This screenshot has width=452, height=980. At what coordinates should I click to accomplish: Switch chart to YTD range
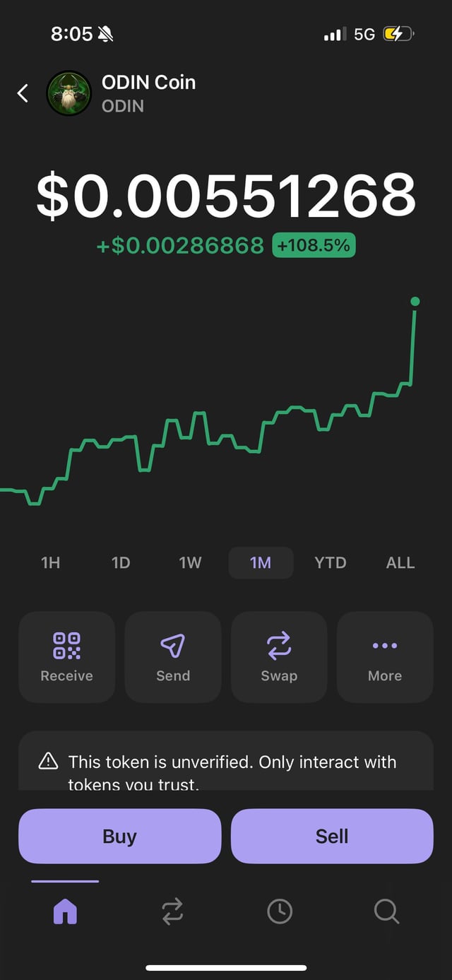(x=331, y=563)
